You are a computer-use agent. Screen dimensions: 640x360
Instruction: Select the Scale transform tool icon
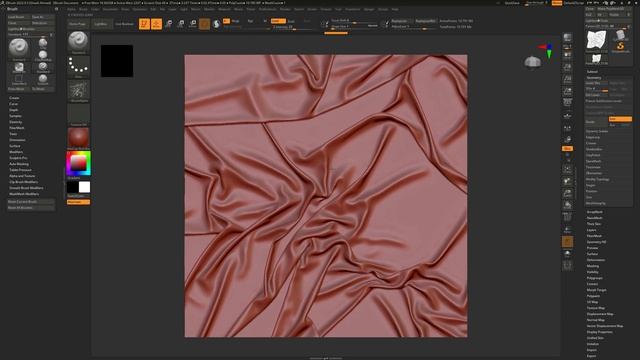181,24
